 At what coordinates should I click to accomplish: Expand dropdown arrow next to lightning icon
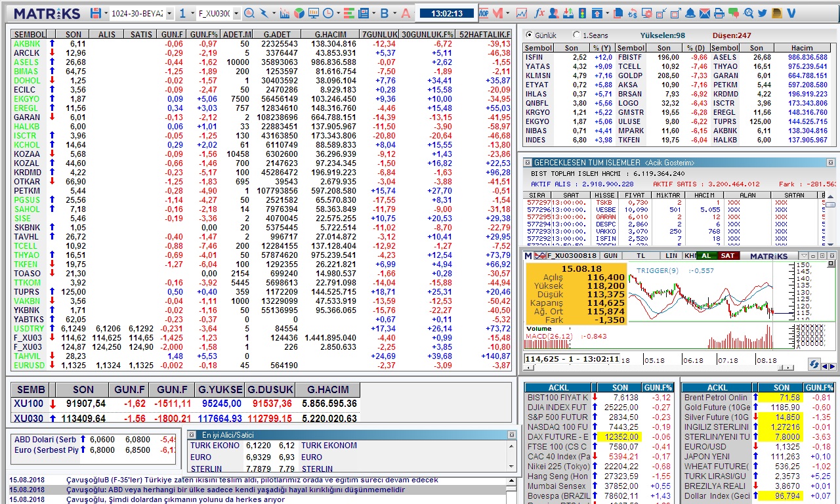point(273,13)
